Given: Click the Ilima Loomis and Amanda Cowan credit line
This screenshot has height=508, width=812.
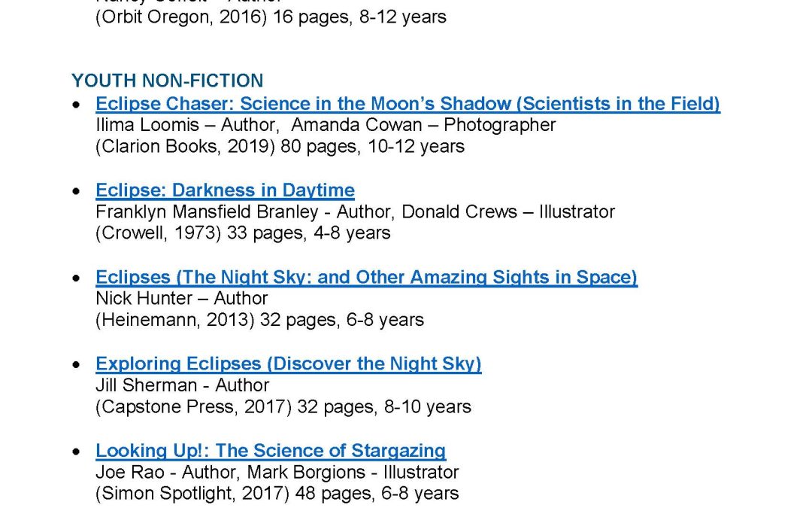Looking at the screenshot, I should point(326,125).
